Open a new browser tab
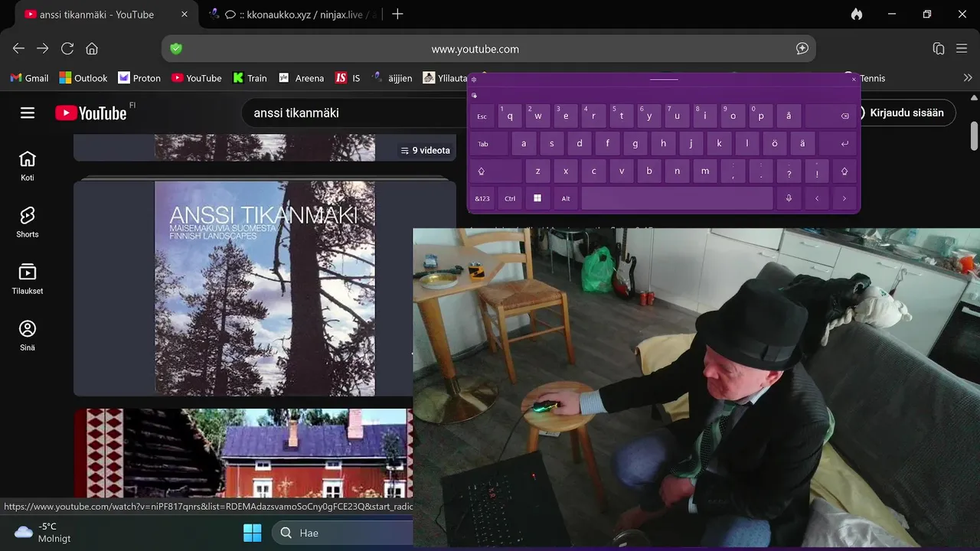Viewport: 980px width, 551px height. (x=397, y=14)
